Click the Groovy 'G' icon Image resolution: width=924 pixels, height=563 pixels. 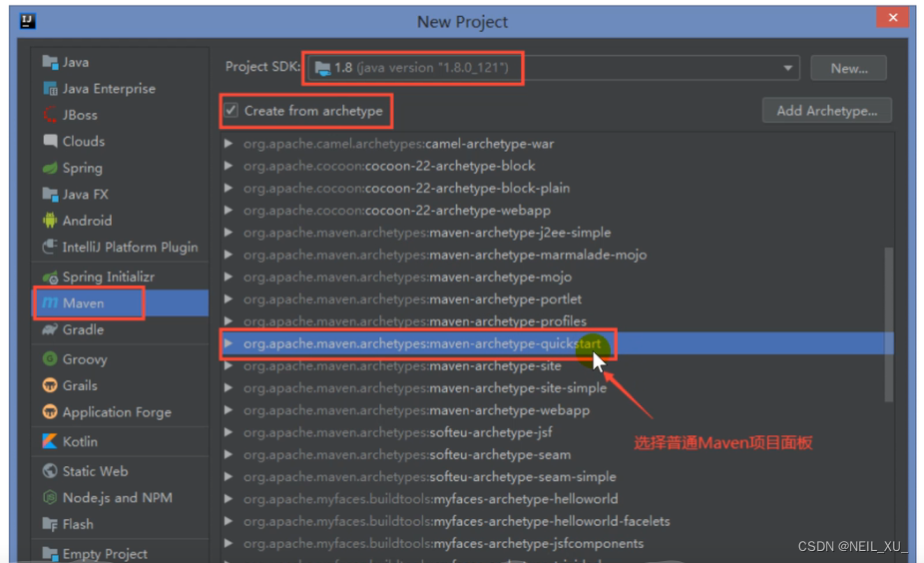pyautogui.click(x=50, y=358)
